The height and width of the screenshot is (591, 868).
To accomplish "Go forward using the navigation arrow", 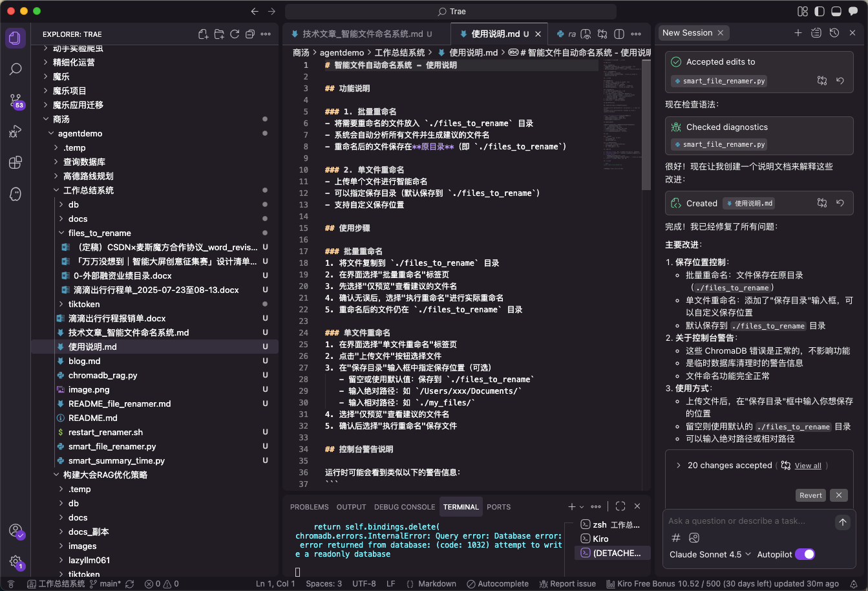I will coord(271,12).
